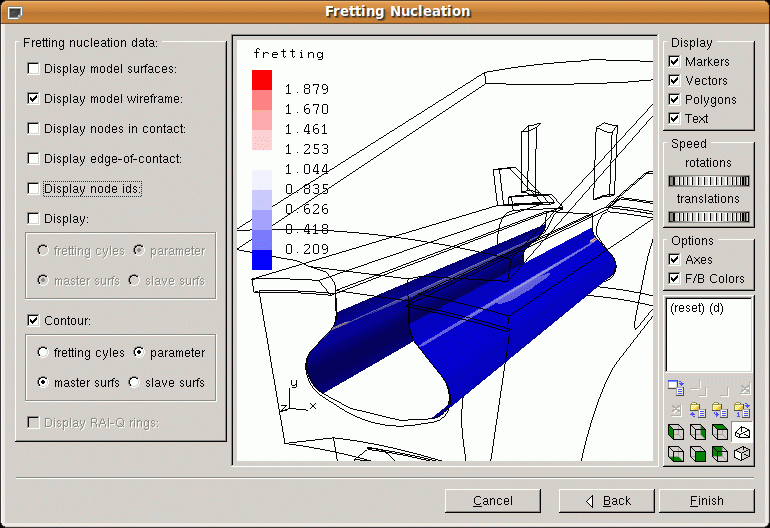Uncheck the Contour checkbox
The width and height of the screenshot is (770, 528).
pos(33,320)
